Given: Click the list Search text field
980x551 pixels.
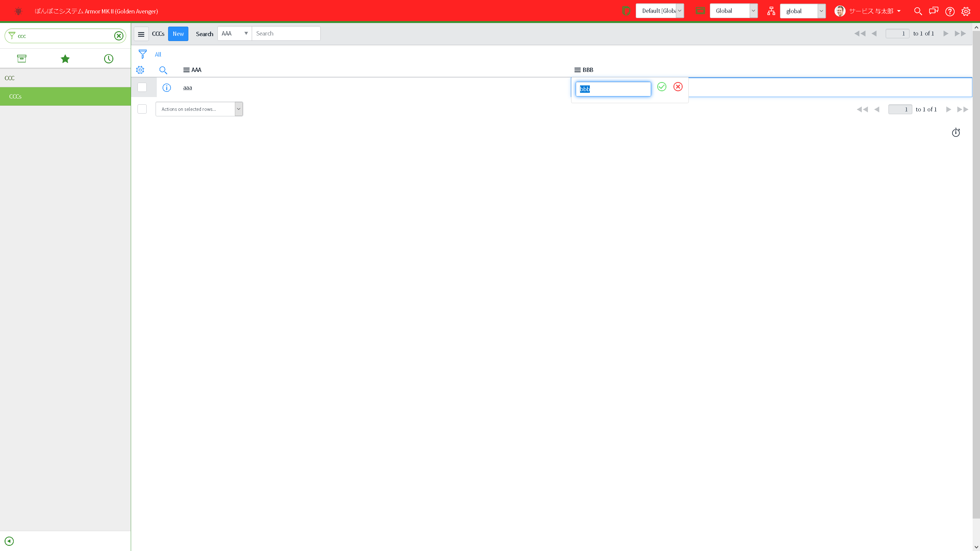Looking at the screenshot, I should [x=286, y=33].
